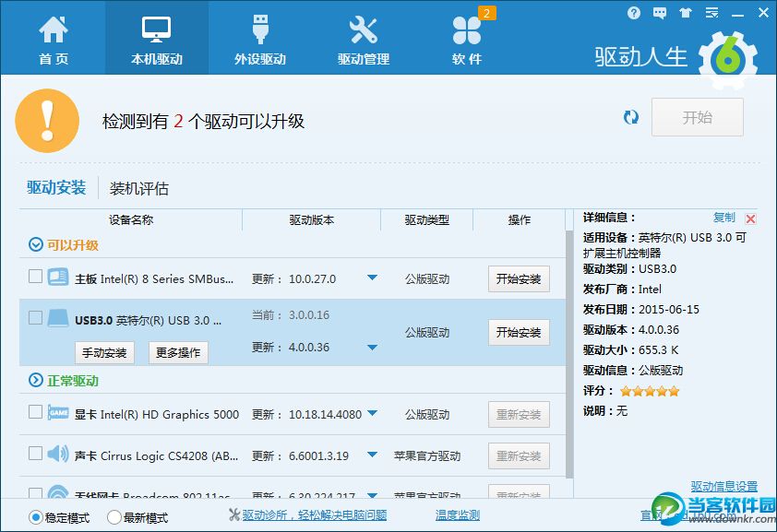Click the 主板 motherboard device icon
The width and height of the screenshot is (777, 532).
click(58, 277)
